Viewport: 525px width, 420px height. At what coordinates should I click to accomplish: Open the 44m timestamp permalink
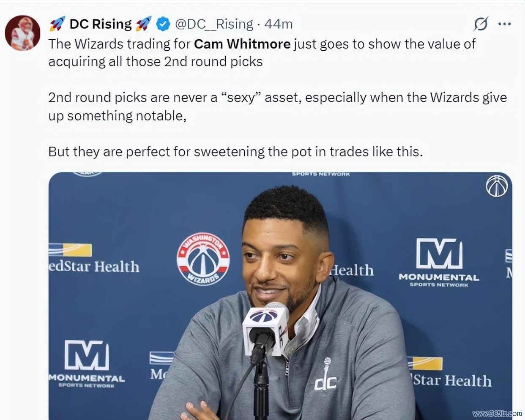click(279, 24)
